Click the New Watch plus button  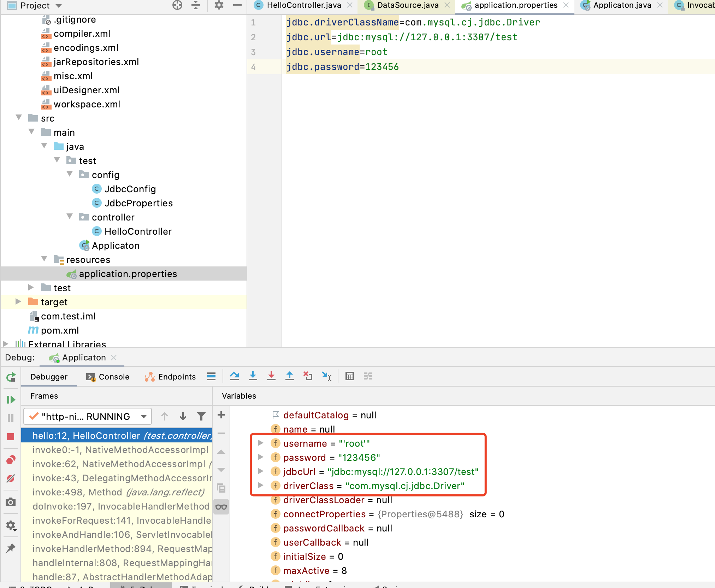click(221, 415)
